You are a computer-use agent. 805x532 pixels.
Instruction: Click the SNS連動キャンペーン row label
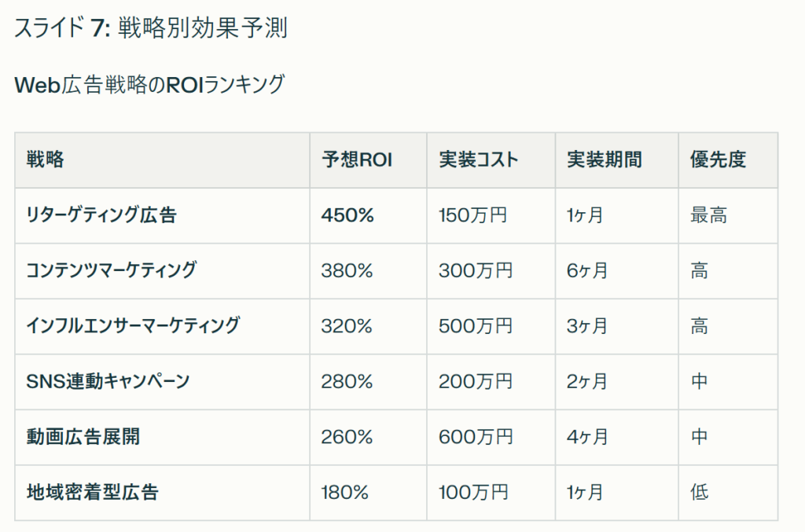click(x=108, y=382)
